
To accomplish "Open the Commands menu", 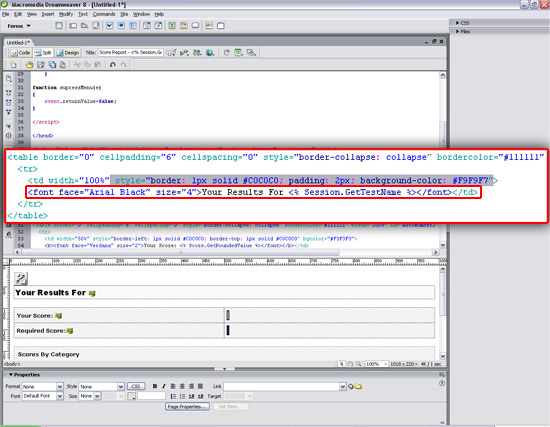I will pos(104,14).
